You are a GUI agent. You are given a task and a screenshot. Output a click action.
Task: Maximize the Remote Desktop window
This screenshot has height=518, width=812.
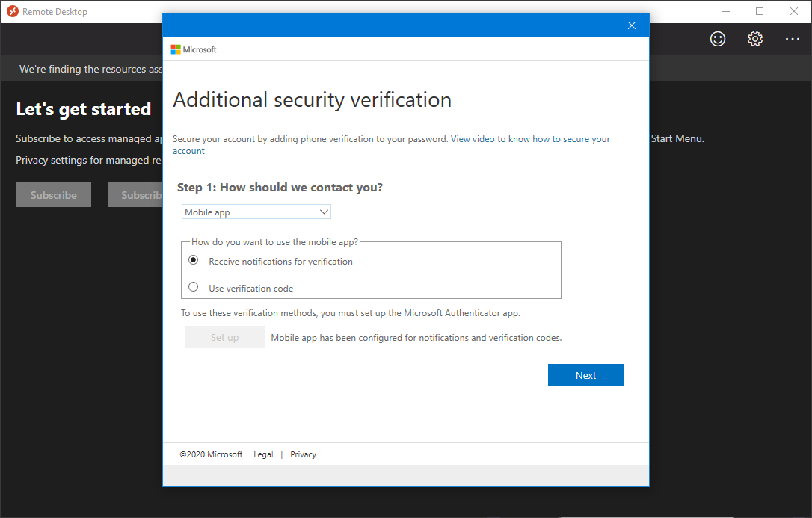pyautogui.click(x=760, y=11)
